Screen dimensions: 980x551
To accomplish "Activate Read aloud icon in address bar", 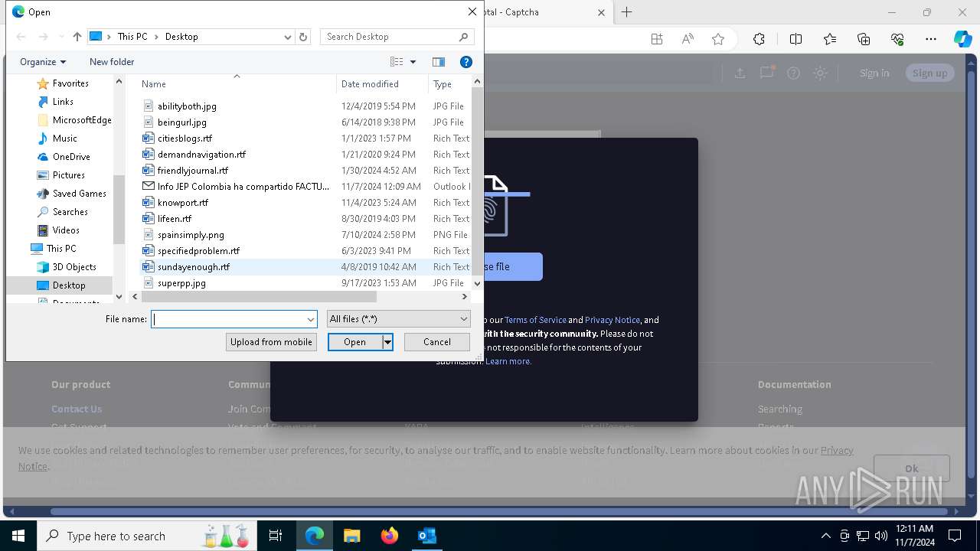I will click(688, 40).
